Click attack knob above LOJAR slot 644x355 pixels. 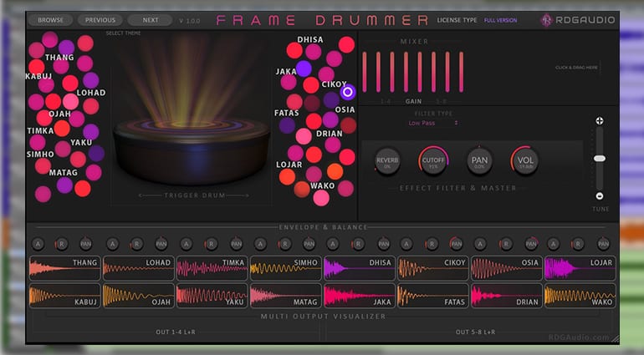[x=553, y=244]
